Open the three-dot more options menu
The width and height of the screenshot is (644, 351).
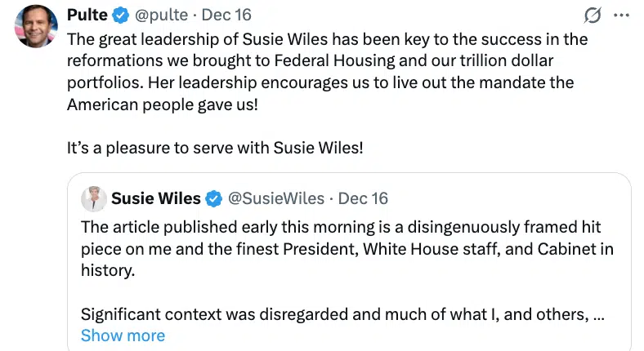pos(622,16)
